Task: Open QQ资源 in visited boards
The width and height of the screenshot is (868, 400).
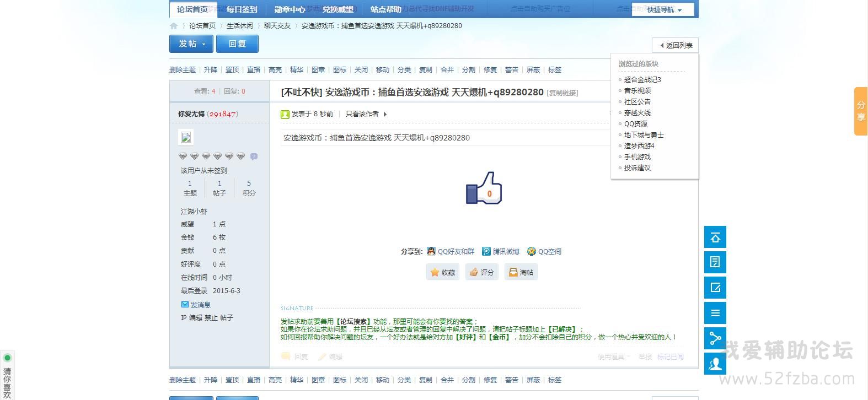Action: coord(636,124)
